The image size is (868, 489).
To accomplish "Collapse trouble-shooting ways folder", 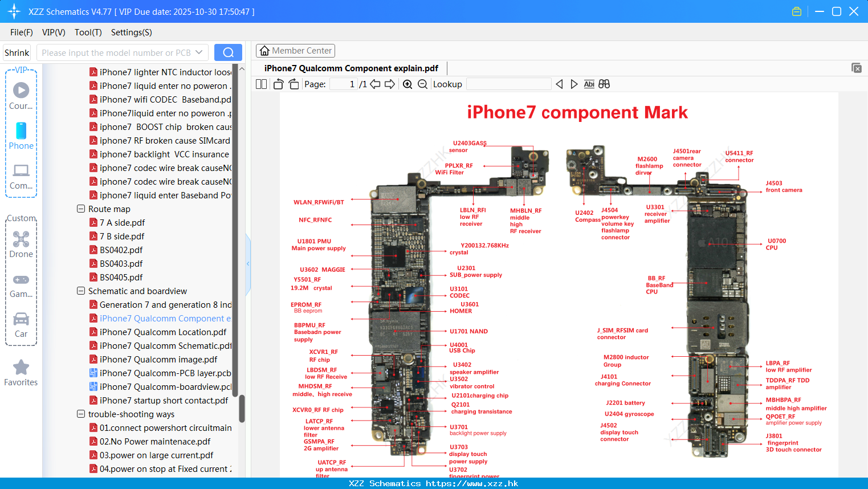I will point(81,414).
